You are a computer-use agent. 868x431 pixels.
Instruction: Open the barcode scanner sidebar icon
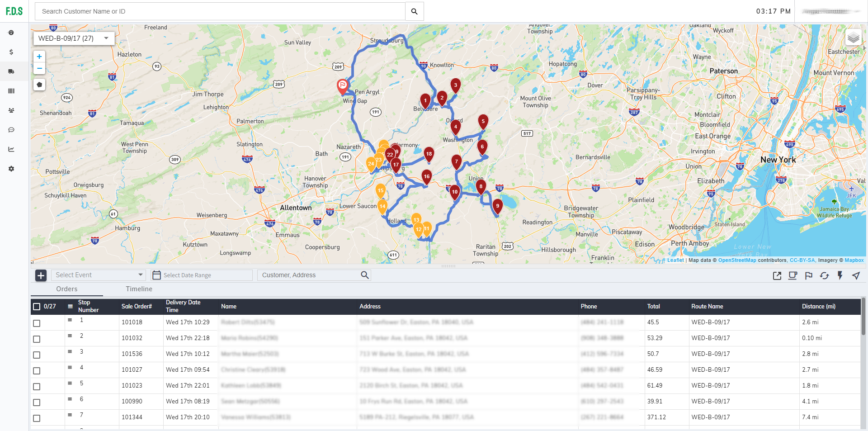11,91
